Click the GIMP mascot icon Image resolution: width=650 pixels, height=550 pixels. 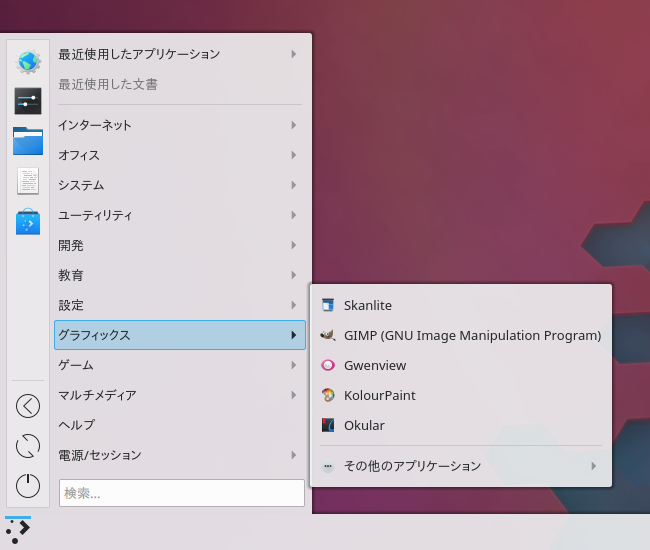328,335
